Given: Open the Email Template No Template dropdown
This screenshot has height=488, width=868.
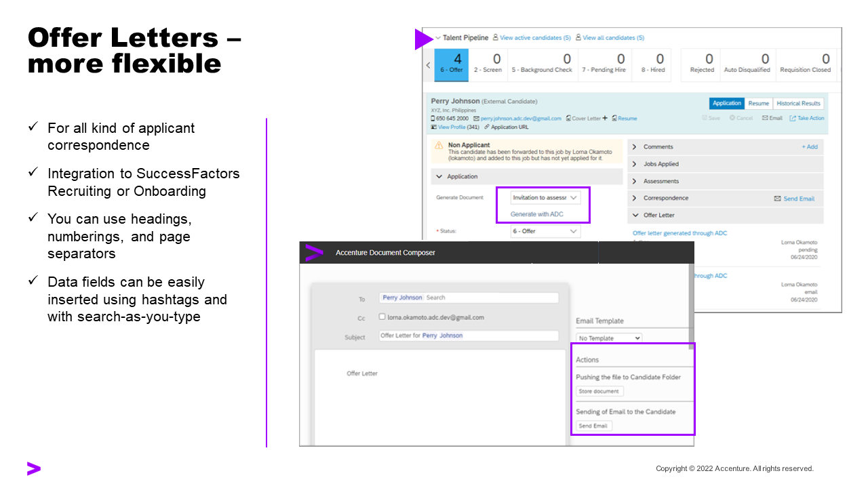Looking at the screenshot, I should point(609,338).
